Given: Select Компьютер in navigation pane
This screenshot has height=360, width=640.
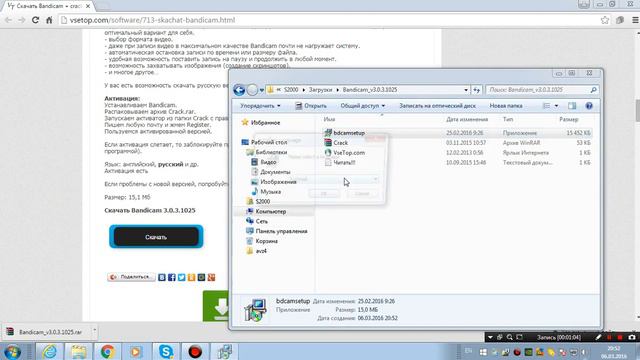Looking at the screenshot, I should point(270,211).
